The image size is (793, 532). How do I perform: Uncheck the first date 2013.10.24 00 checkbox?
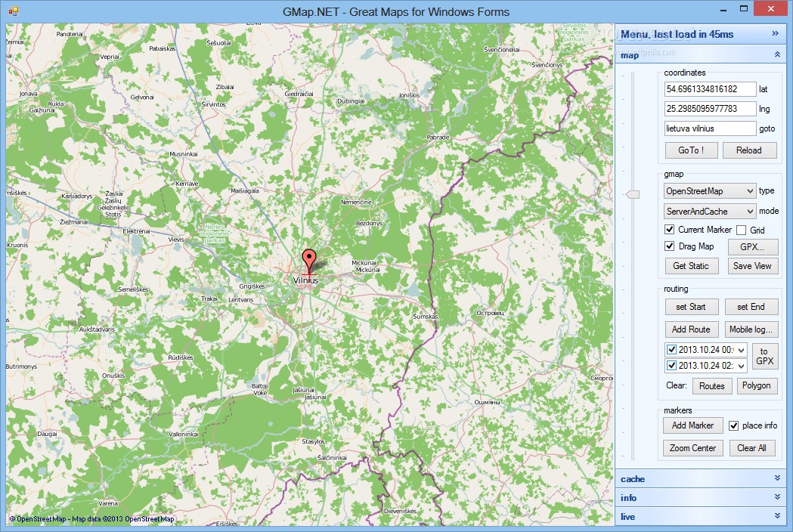coord(671,349)
